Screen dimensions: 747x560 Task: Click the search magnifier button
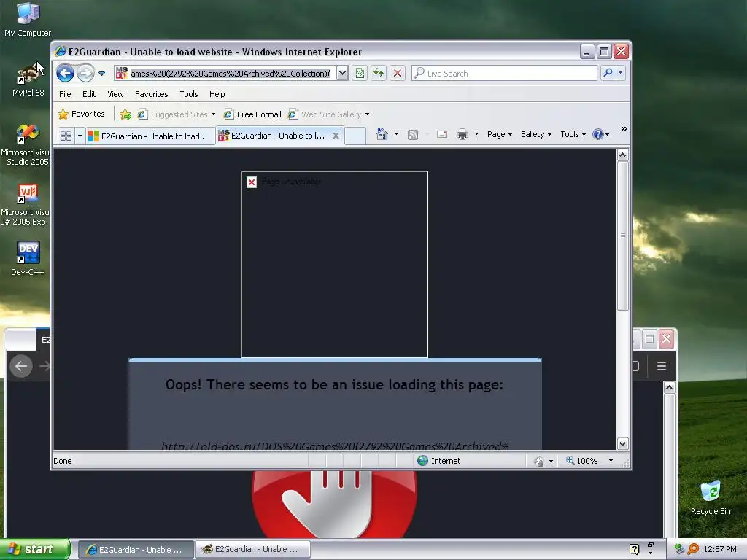coord(608,73)
